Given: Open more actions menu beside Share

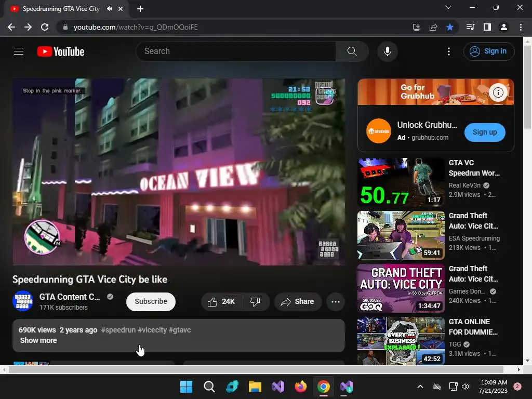Looking at the screenshot, I should [x=336, y=302].
